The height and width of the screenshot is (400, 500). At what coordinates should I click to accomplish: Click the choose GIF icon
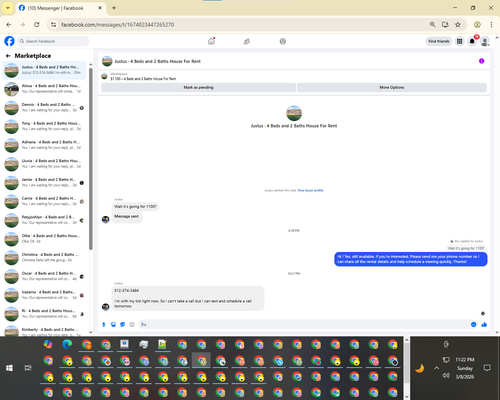pyautogui.click(x=132, y=324)
